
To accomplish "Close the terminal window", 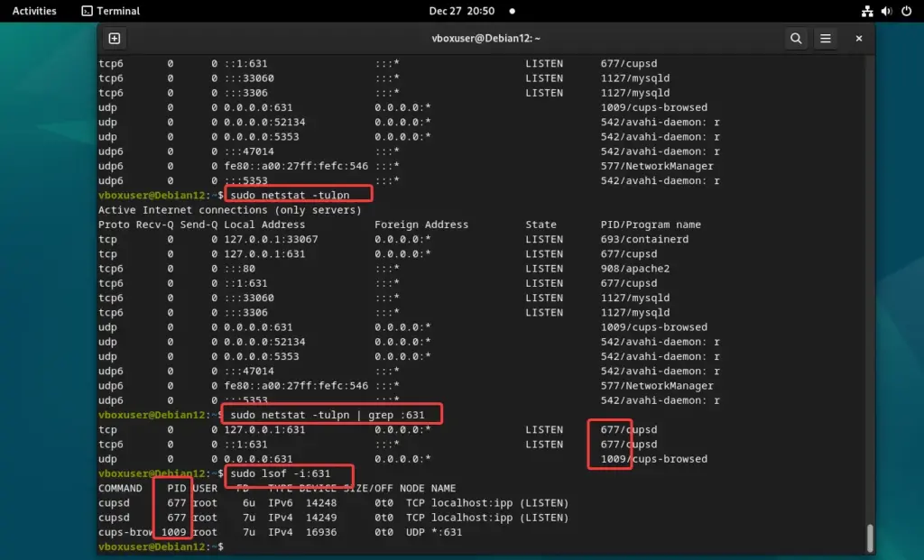I will [x=859, y=38].
